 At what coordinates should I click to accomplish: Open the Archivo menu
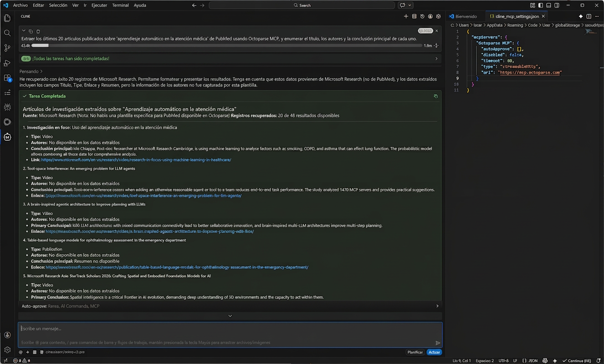pyautogui.click(x=20, y=5)
